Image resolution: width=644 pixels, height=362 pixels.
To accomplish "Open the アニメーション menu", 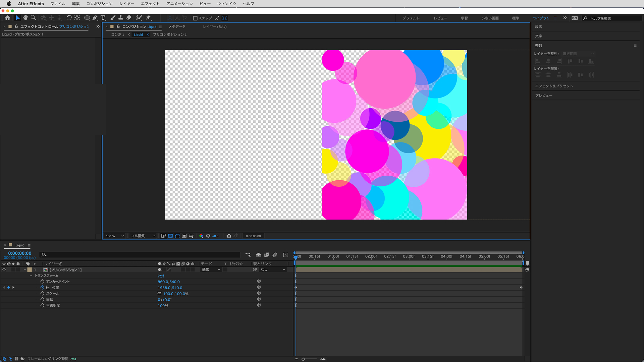I will click(179, 4).
